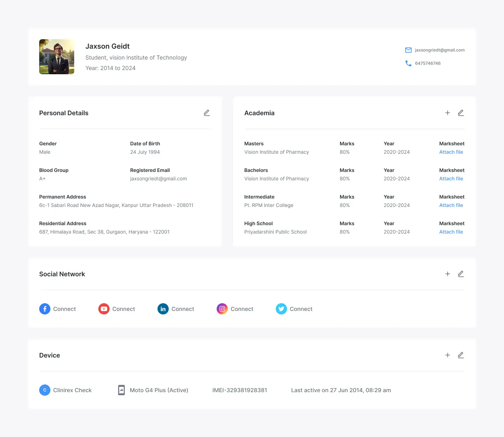Edit the Academia section with pencil icon
Screen dimensions: 504x437
461,113
